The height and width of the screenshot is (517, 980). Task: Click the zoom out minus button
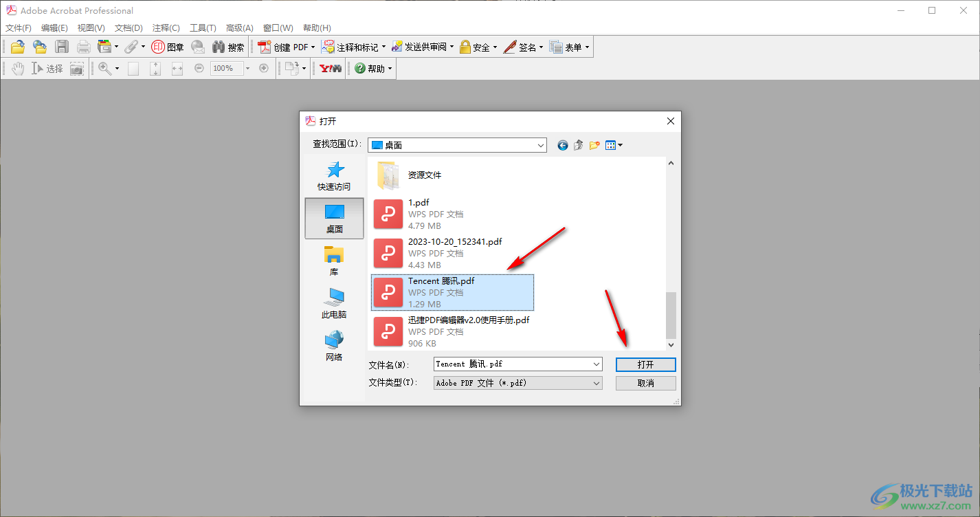pos(199,68)
